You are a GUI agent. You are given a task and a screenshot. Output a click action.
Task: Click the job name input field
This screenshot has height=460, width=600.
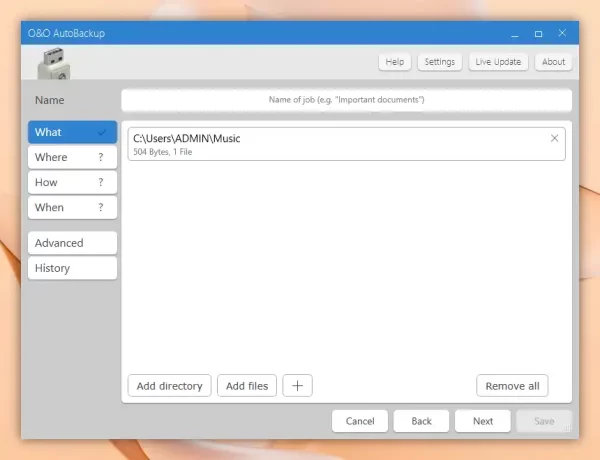click(x=346, y=100)
